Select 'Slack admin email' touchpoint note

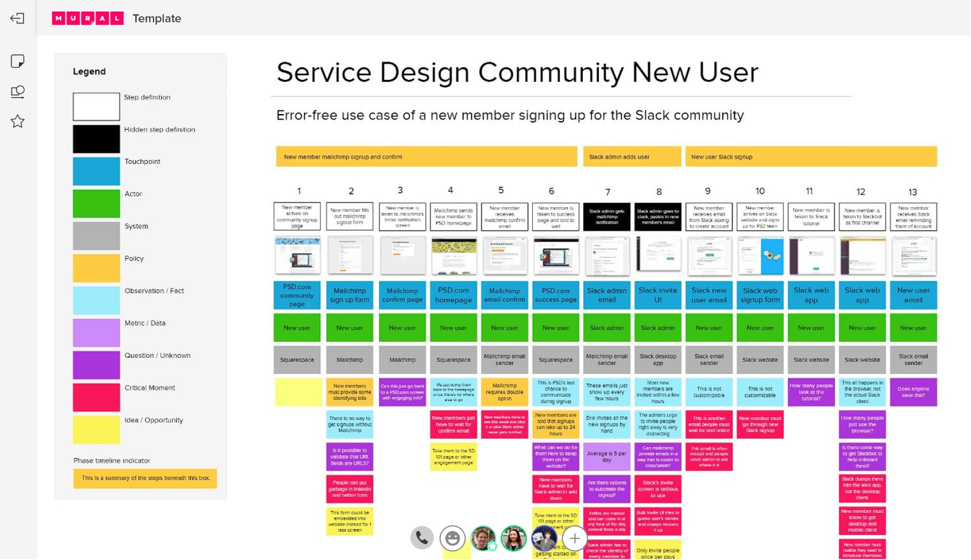607,295
